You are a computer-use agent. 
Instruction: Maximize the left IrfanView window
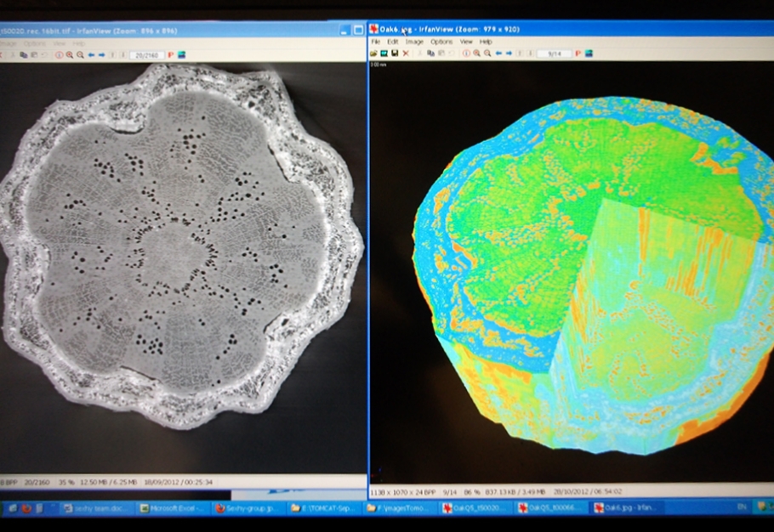tap(357, 30)
